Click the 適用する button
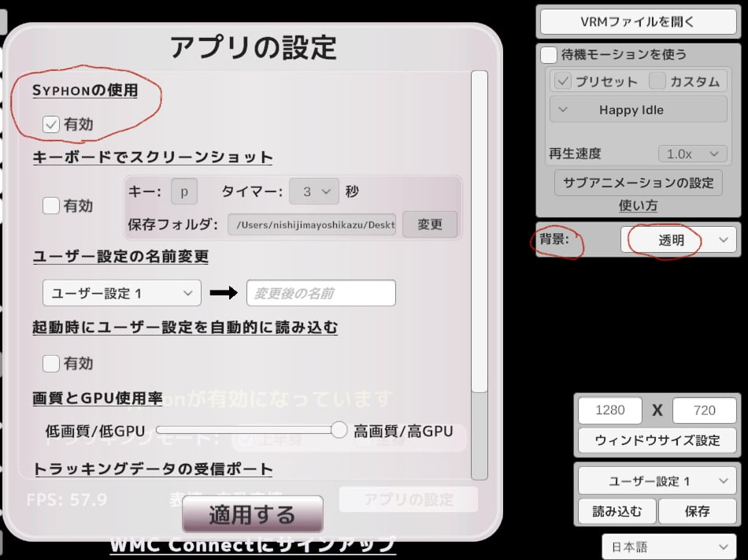Viewport: 748px width, 560px height. point(252,515)
